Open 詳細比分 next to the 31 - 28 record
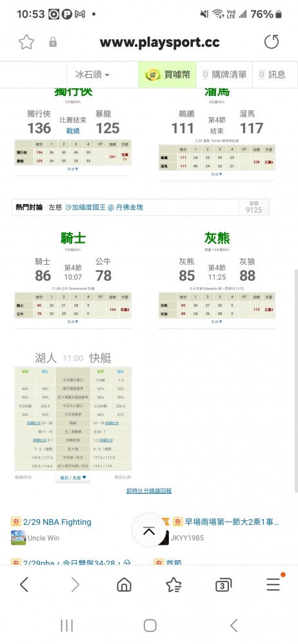Viewport: 298px width, 644px height. pos(34,422)
